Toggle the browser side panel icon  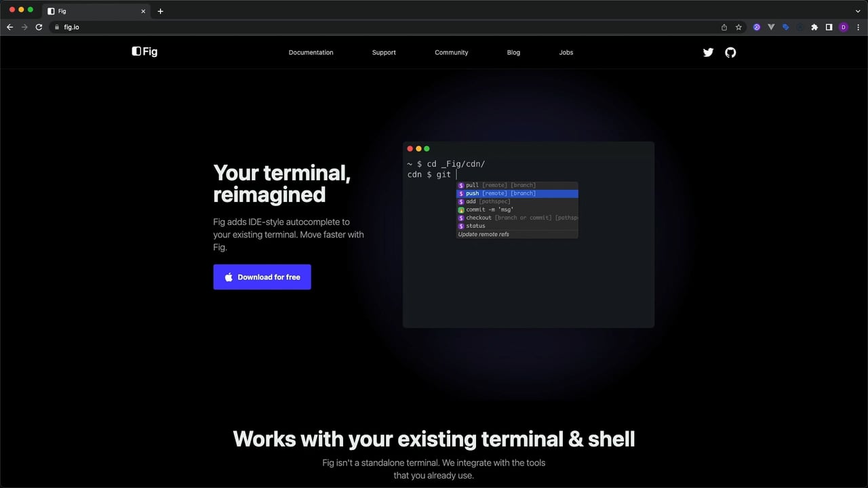click(x=829, y=27)
